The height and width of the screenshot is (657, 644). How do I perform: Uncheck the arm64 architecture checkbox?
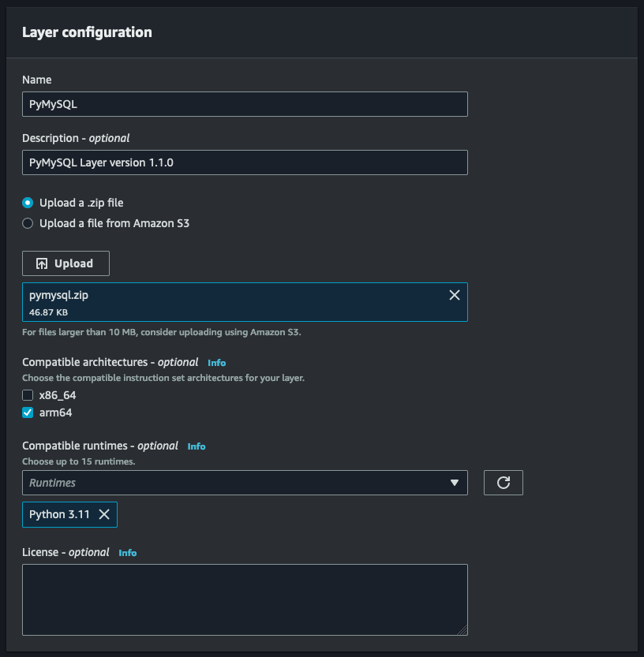[x=28, y=412]
